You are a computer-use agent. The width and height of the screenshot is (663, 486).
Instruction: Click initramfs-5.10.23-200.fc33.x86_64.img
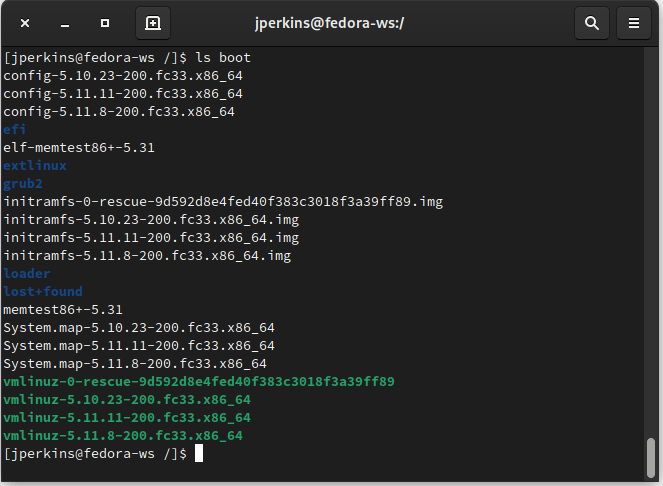point(151,220)
